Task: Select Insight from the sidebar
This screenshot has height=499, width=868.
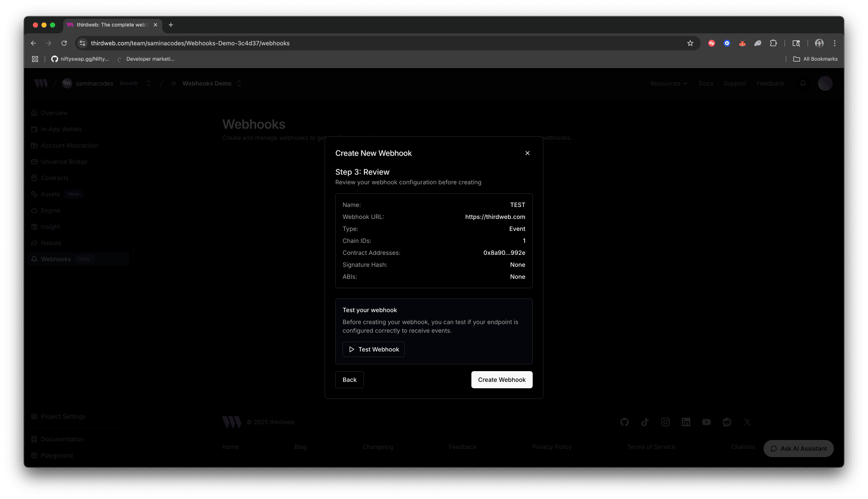Action: pyautogui.click(x=50, y=226)
